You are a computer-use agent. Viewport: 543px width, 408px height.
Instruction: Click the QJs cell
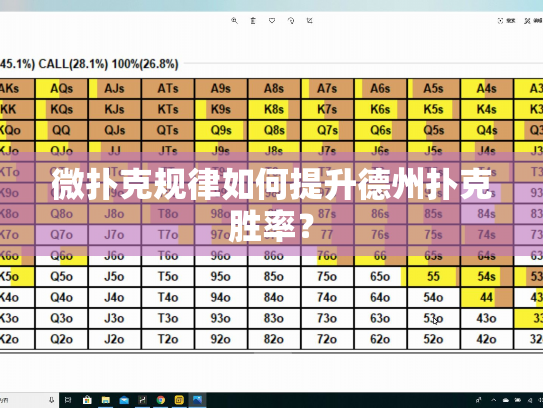point(115,130)
